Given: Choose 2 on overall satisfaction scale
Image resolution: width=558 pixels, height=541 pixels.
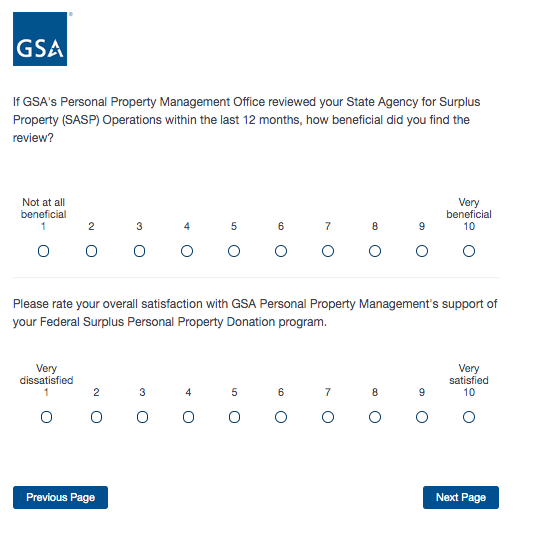Looking at the screenshot, I should pos(96,417).
